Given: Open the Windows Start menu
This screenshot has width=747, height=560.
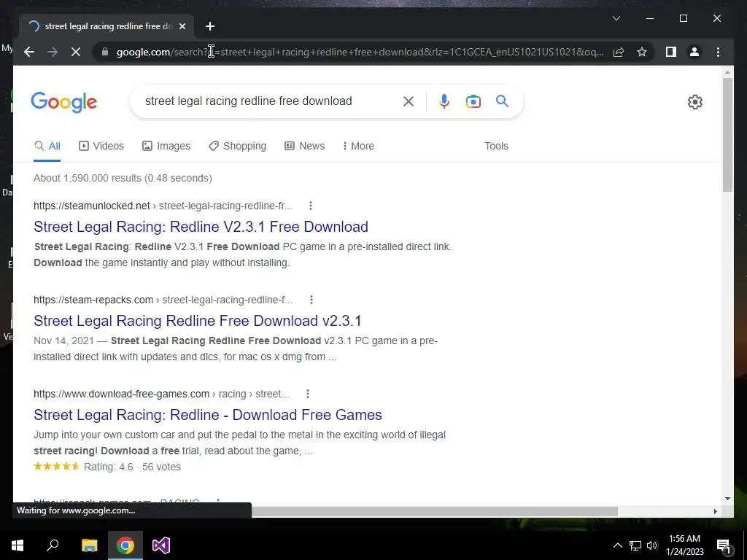Looking at the screenshot, I should (18, 545).
